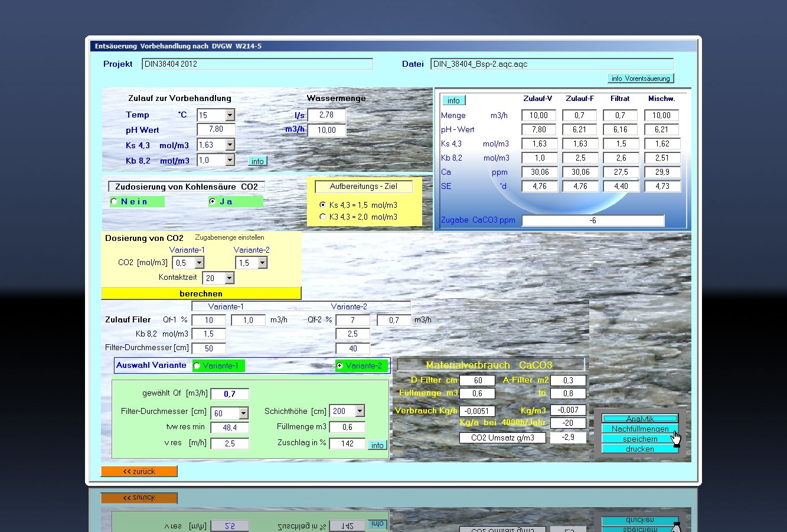
Task: Open the Analytik menu entry
Action: click(x=640, y=419)
